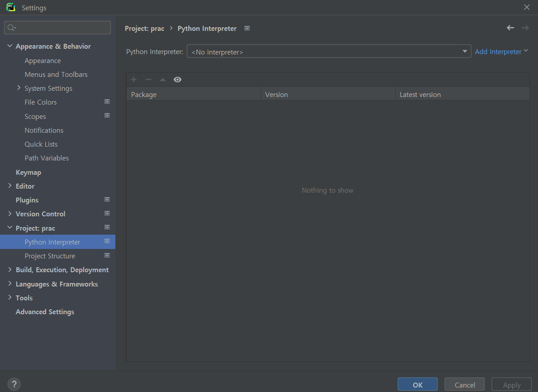
Task: Click the OK button
Action: click(x=418, y=385)
